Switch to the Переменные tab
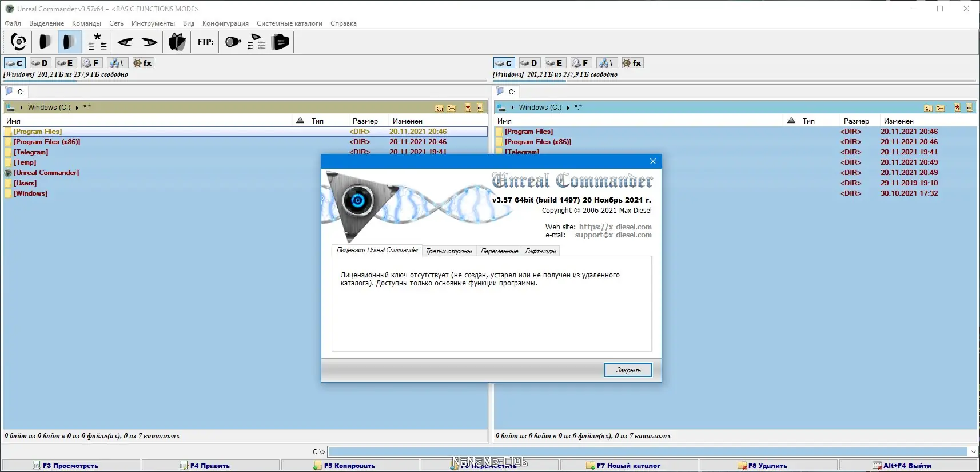The width and height of the screenshot is (980, 472). point(499,251)
